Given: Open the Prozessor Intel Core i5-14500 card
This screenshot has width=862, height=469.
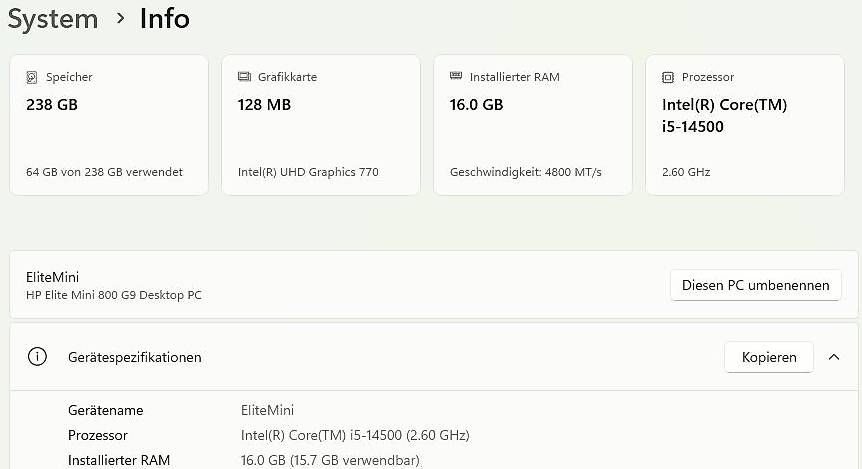Looking at the screenshot, I should pos(745,125).
